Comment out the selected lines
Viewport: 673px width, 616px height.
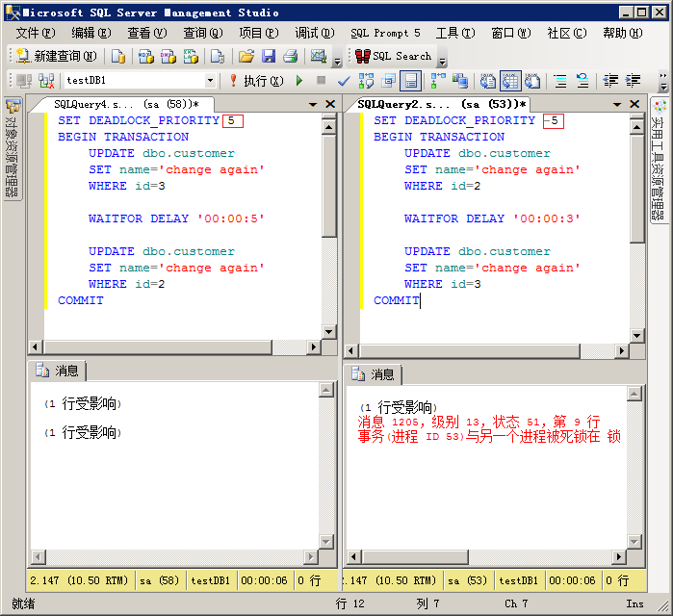click(560, 81)
